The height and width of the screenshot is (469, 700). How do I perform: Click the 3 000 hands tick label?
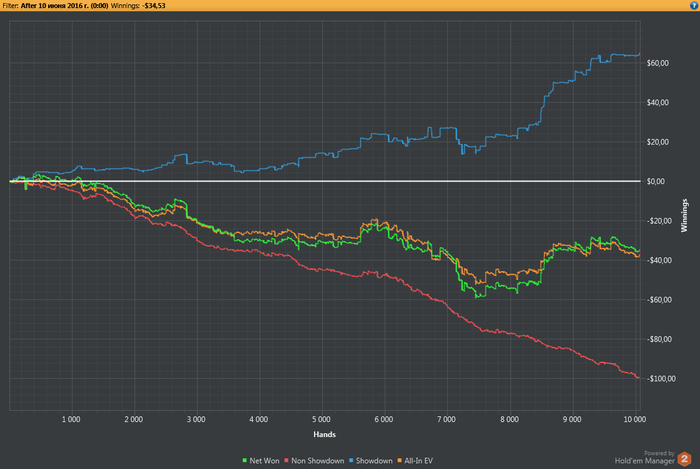click(196, 419)
